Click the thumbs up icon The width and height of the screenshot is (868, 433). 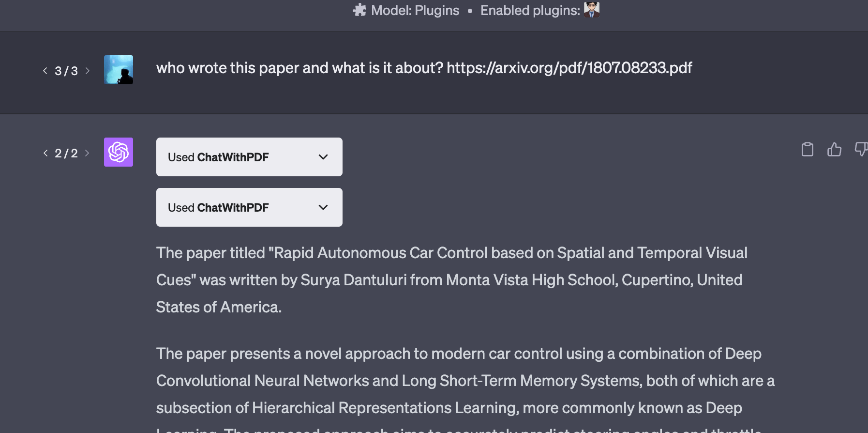coord(834,149)
